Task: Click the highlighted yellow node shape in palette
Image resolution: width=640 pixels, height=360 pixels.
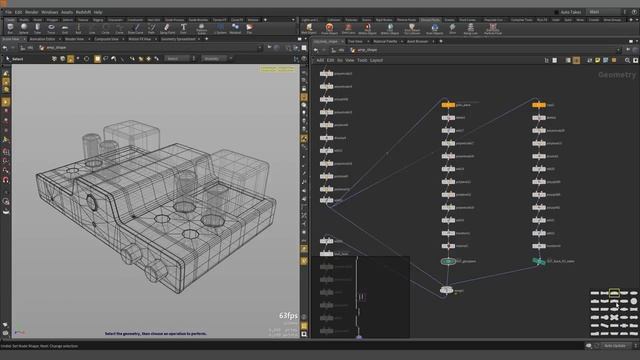Action: [x=614, y=293]
